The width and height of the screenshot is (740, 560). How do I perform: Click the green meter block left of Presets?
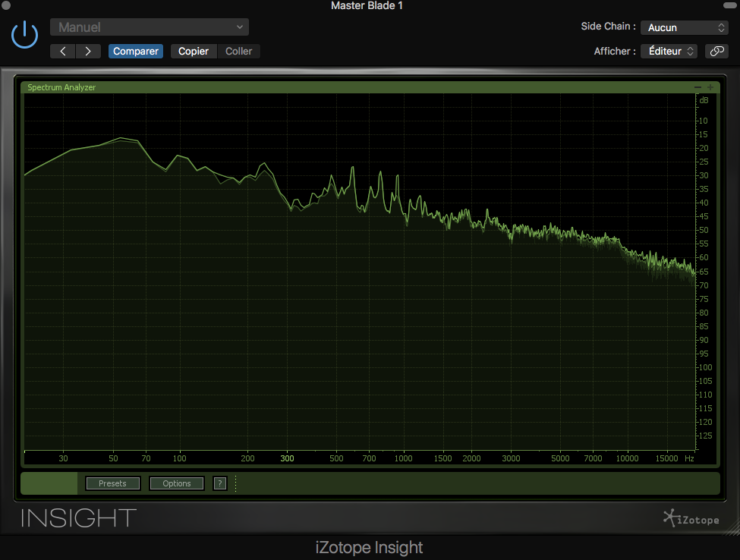(x=49, y=483)
